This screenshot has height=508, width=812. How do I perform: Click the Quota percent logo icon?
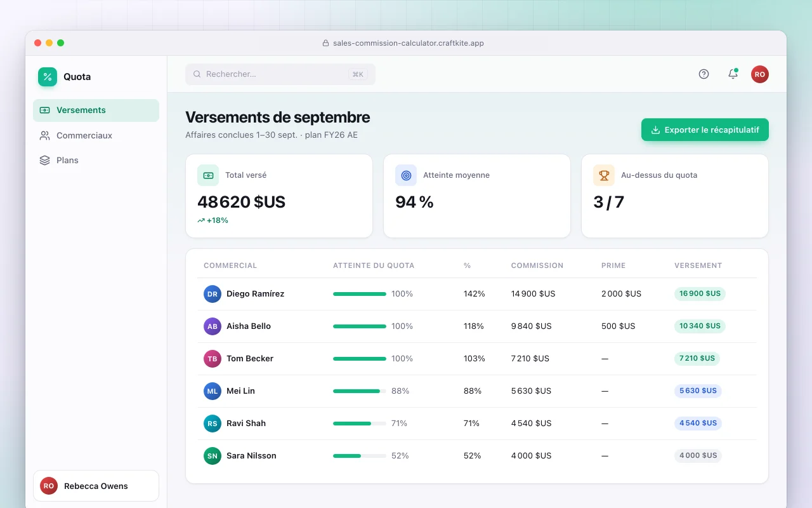pyautogui.click(x=48, y=77)
